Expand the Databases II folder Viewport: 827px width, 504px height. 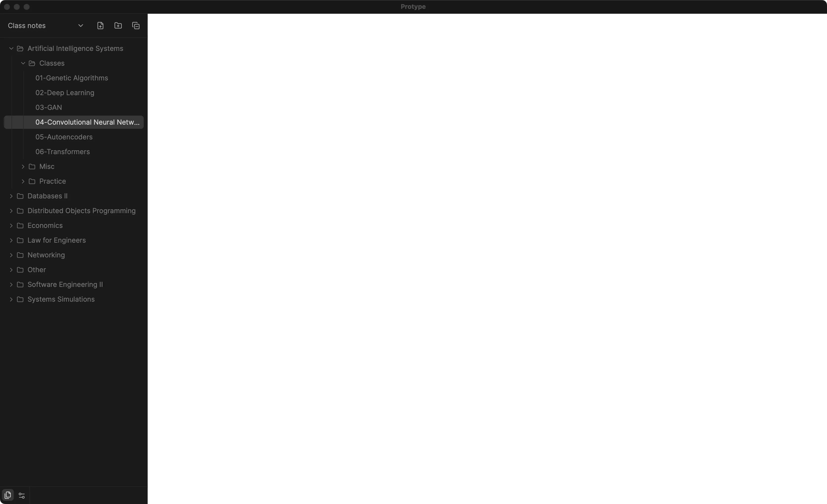[x=11, y=196]
